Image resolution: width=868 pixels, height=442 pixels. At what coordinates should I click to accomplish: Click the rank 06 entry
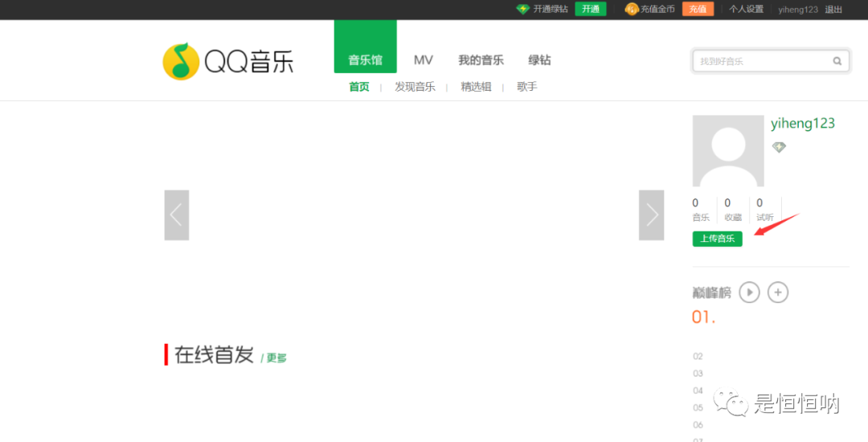[x=698, y=425]
